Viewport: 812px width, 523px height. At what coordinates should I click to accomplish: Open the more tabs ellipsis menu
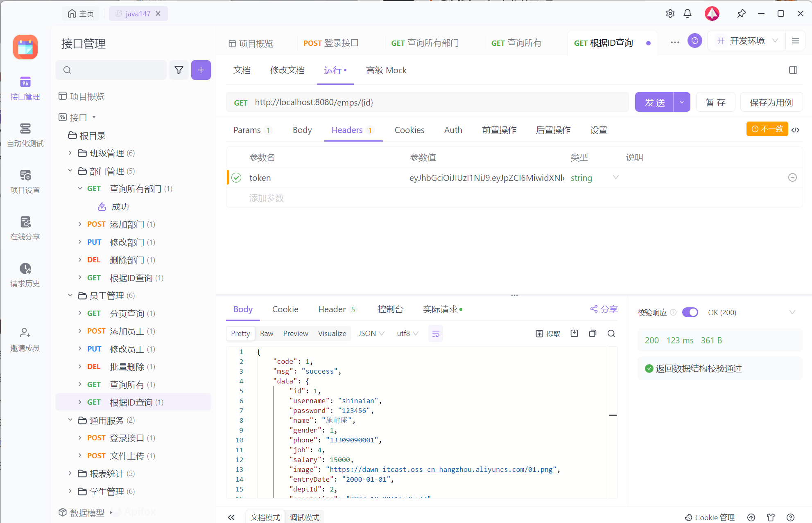point(675,42)
